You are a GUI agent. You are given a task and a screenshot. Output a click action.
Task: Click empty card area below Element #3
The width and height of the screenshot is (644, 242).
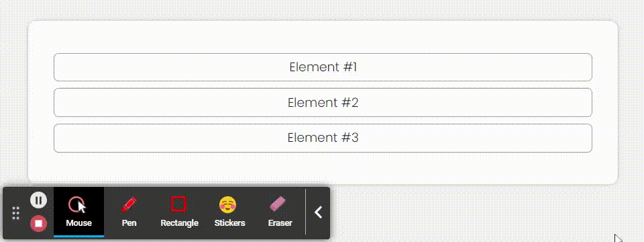323,169
